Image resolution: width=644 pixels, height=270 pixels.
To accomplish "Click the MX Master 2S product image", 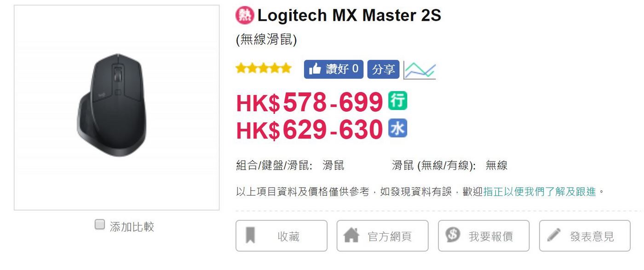I will pos(117,108).
